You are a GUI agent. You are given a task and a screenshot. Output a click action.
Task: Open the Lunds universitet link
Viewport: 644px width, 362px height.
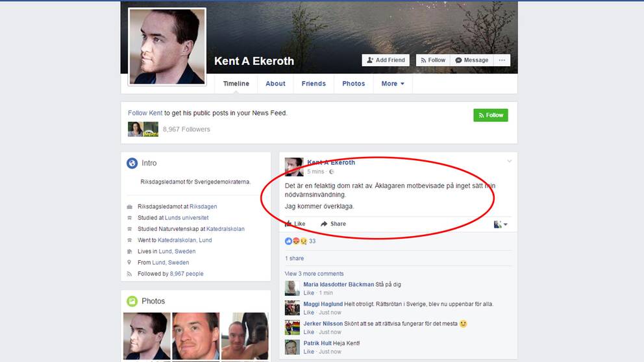(186, 217)
